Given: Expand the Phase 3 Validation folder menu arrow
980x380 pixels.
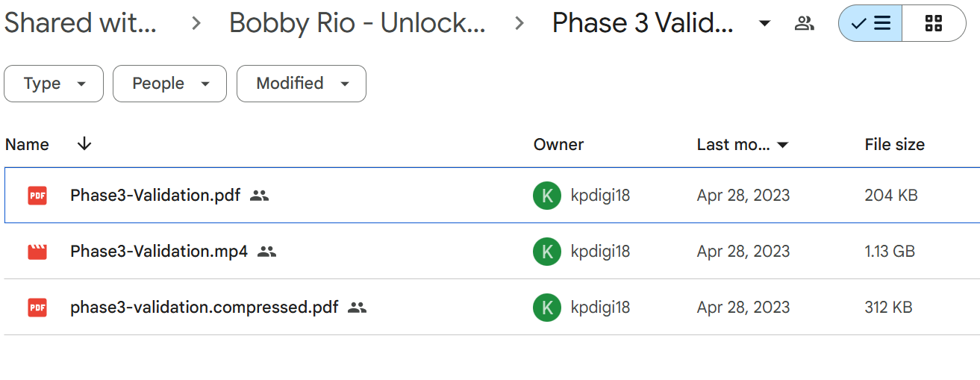Looking at the screenshot, I should 764,24.
